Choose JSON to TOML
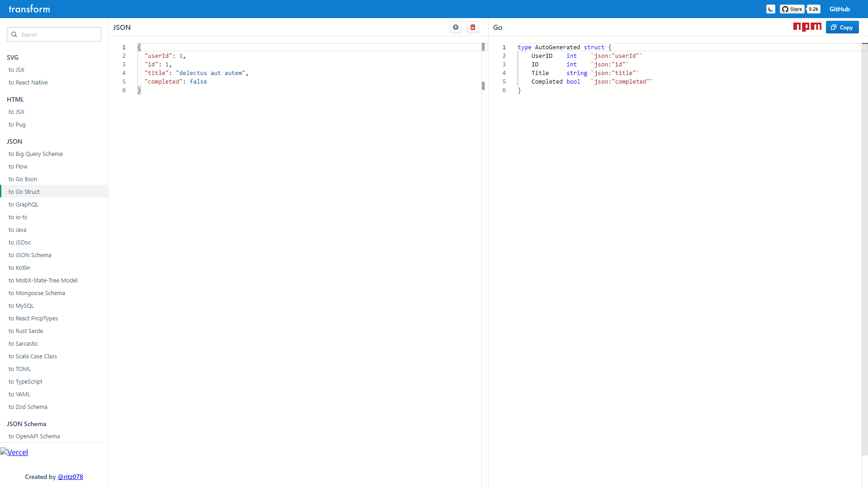The image size is (868, 488). coord(54,369)
